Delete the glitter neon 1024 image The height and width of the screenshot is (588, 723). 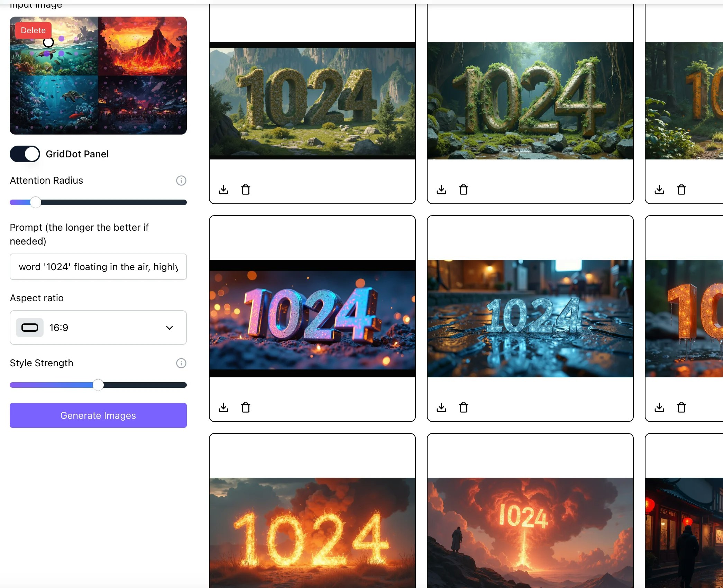pos(246,407)
